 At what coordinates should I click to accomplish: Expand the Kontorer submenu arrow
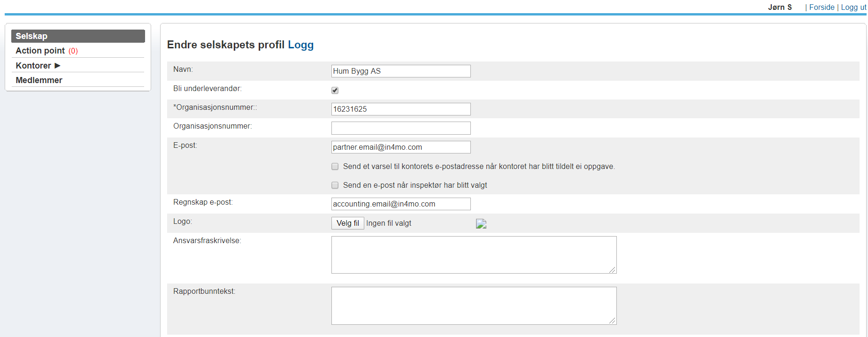57,66
